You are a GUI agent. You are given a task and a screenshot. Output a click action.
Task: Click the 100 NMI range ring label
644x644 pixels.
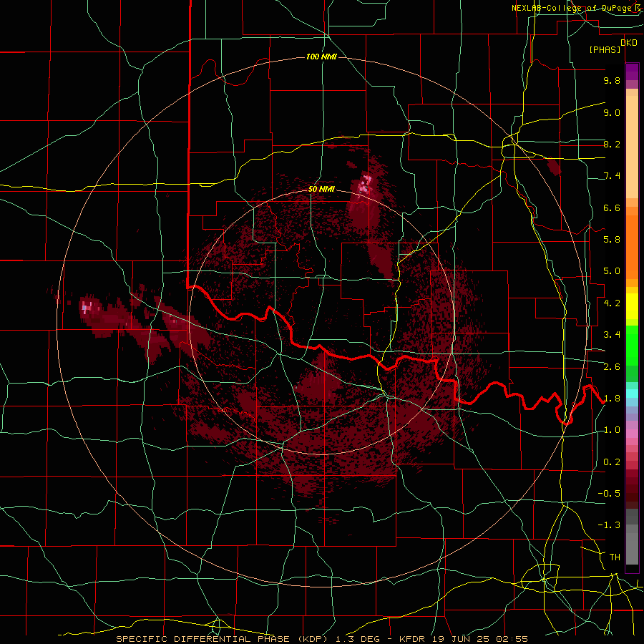point(321,57)
